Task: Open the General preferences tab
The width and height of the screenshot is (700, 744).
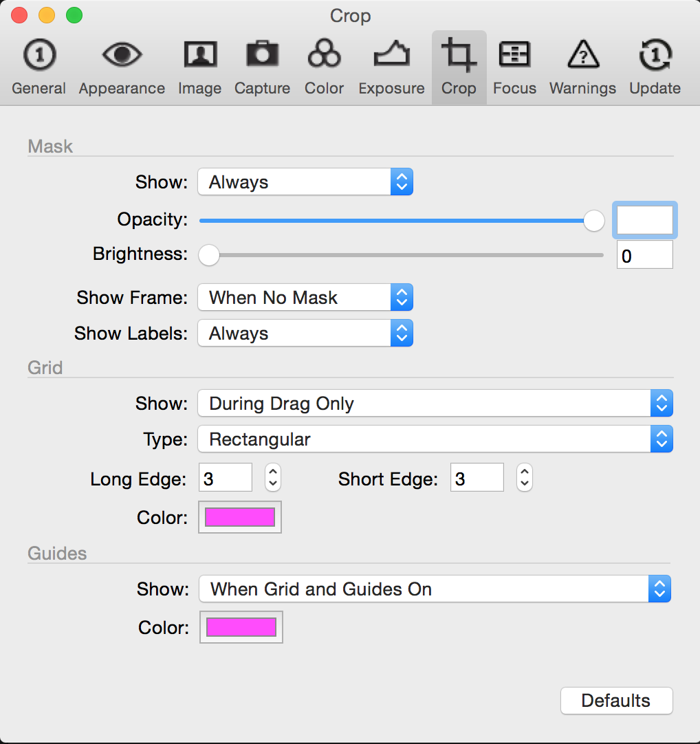Action: (x=39, y=67)
